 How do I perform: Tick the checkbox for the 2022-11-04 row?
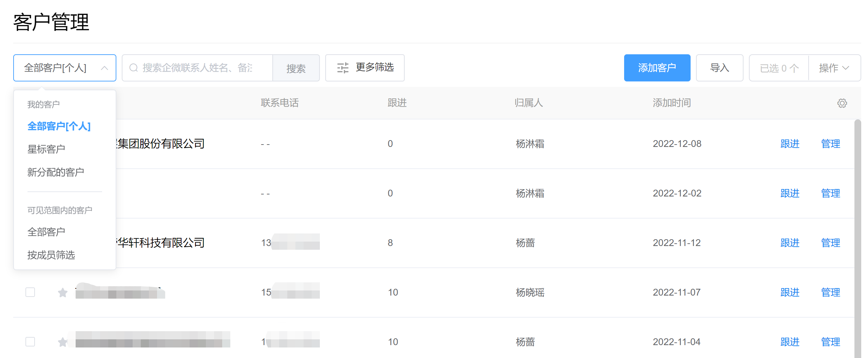coord(30,342)
